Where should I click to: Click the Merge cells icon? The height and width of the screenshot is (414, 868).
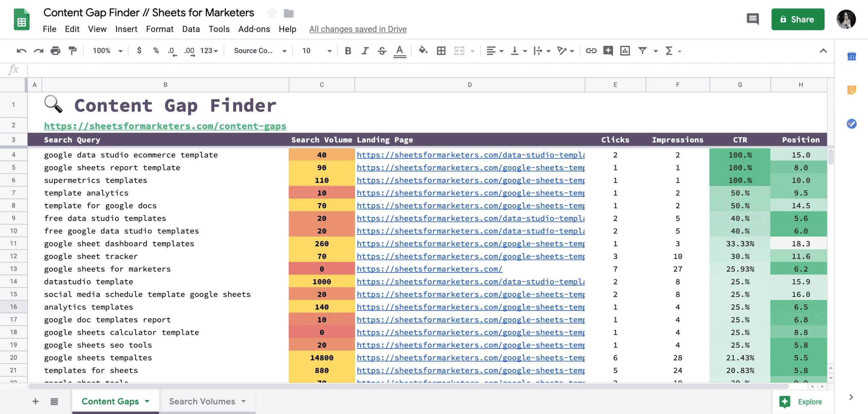tap(459, 51)
